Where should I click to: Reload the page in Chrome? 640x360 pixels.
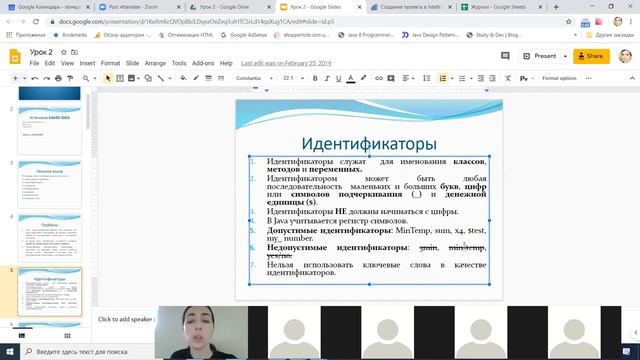[36, 22]
